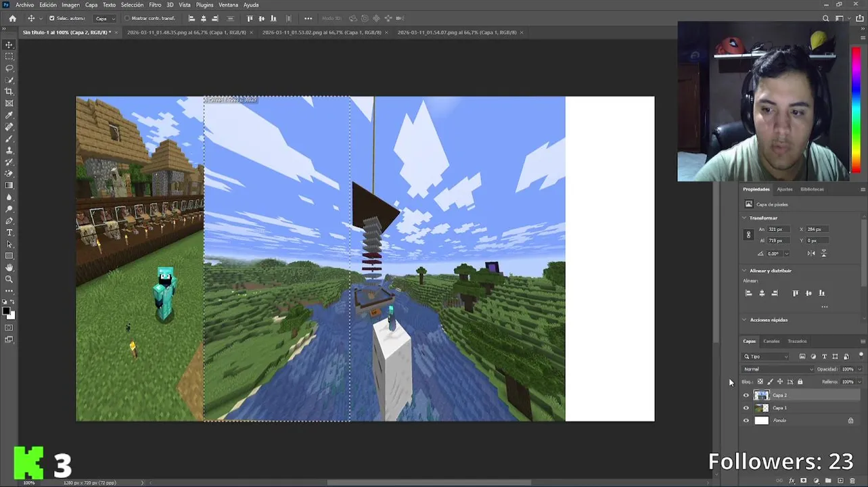Select the Horizontal Type tool

pyautogui.click(x=9, y=232)
